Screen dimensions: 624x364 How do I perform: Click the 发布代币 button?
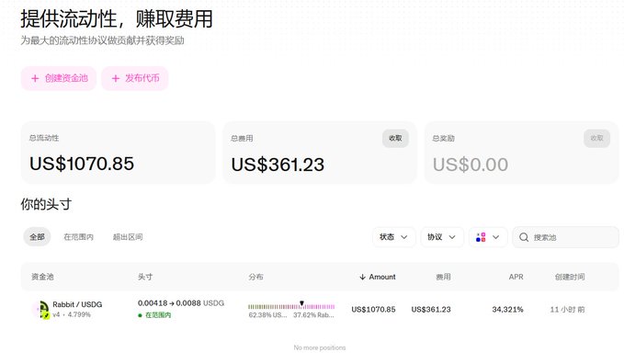tap(134, 78)
